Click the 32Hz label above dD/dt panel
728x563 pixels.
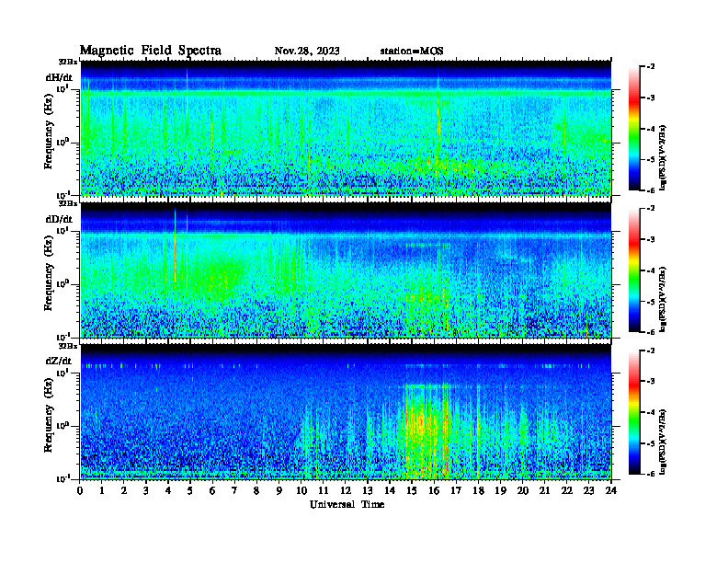(67, 203)
